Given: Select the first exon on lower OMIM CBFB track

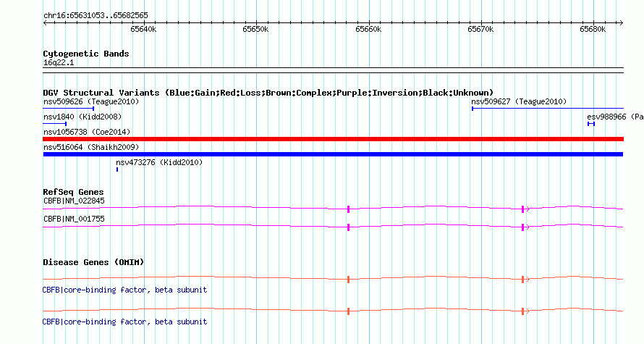Looking at the screenshot, I should (x=348, y=311).
